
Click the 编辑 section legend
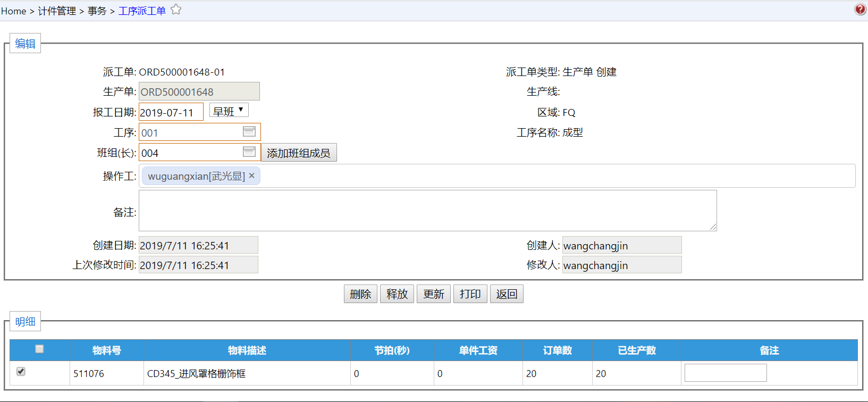pyautogui.click(x=25, y=44)
